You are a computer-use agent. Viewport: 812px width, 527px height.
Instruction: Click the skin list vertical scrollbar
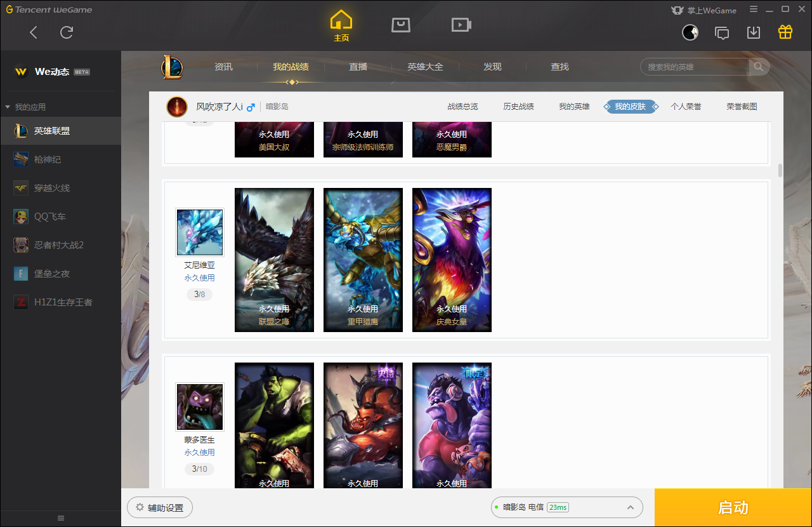tap(780, 171)
